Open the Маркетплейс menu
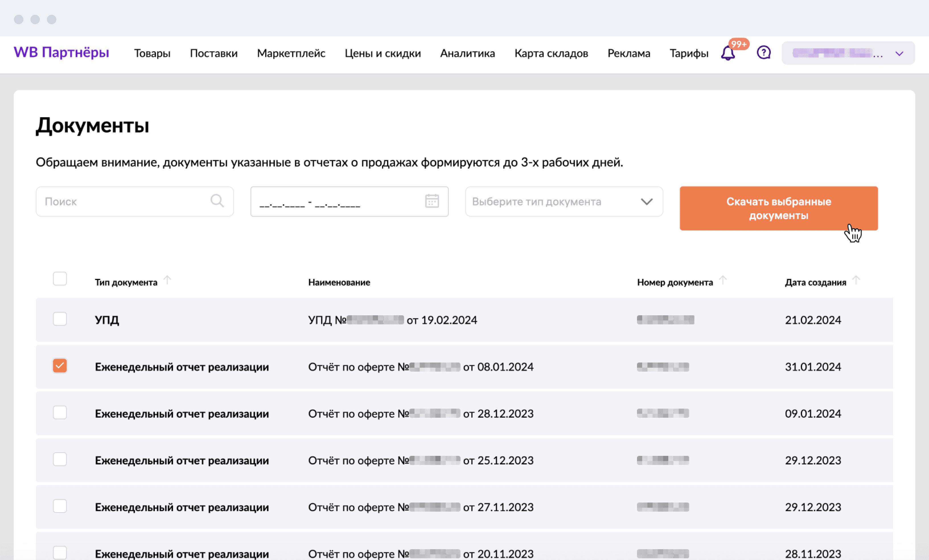The image size is (929, 560). tap(291, 53)
